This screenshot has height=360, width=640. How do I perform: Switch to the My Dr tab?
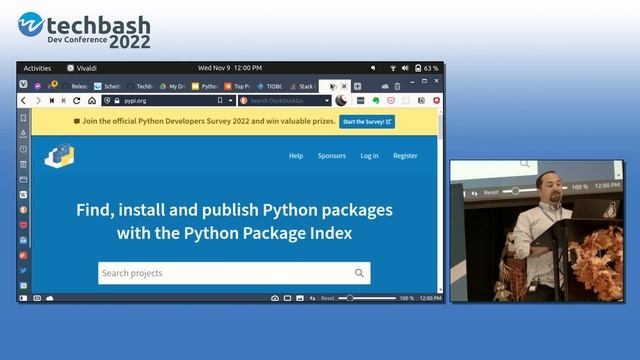pyautogui.click(x=172, y=86)
